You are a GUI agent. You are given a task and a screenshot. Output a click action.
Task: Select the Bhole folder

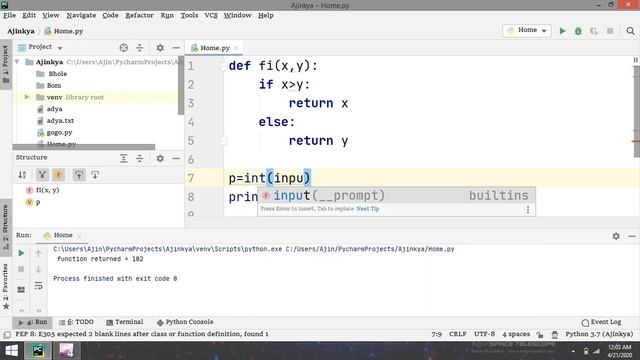58,74
